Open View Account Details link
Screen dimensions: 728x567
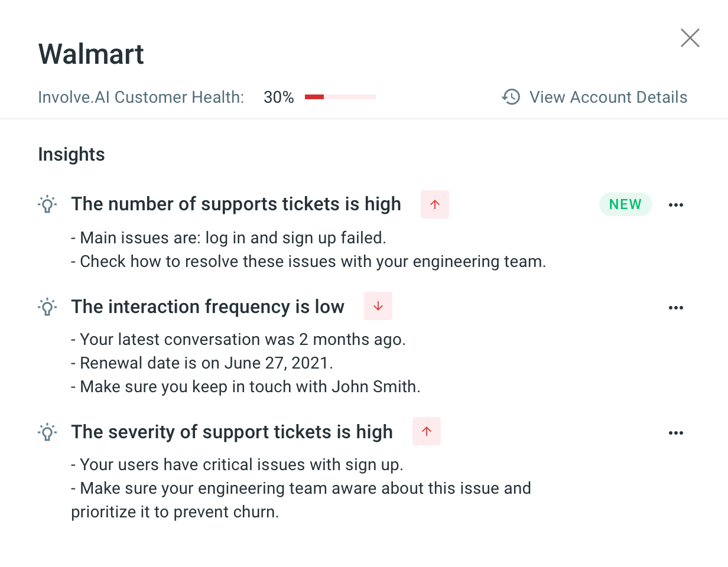[608, 97]
